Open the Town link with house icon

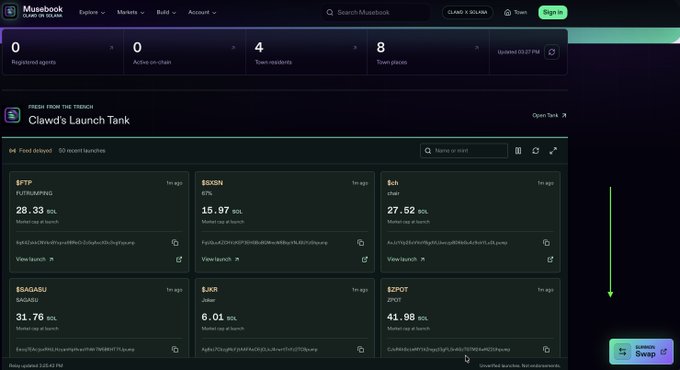coord(515,13)
